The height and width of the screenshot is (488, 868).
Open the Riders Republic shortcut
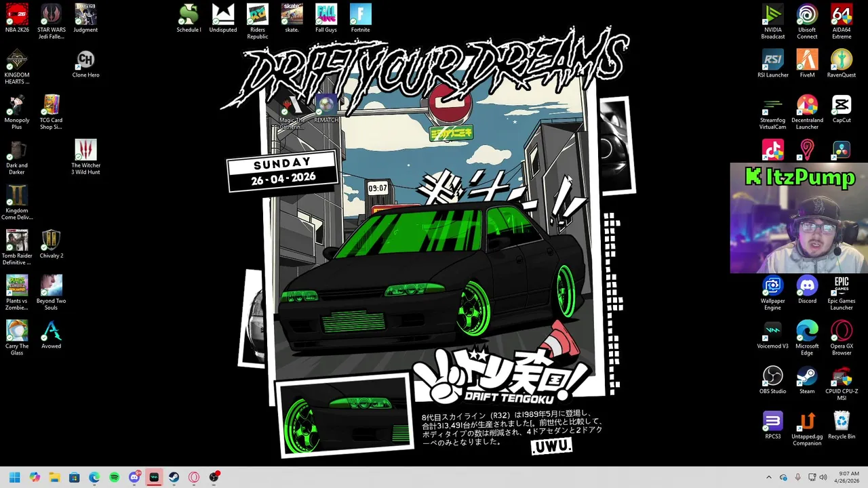pyautogui.click(x=258, y=22)
